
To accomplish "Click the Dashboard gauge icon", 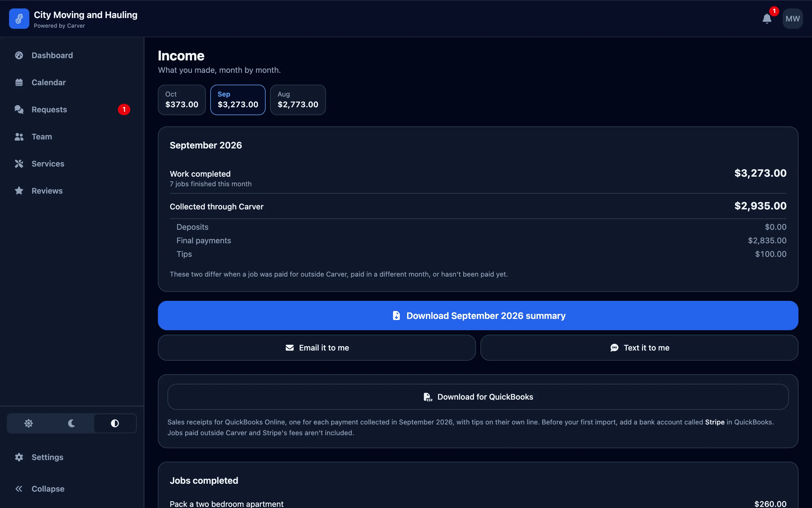I will [19, 55].
